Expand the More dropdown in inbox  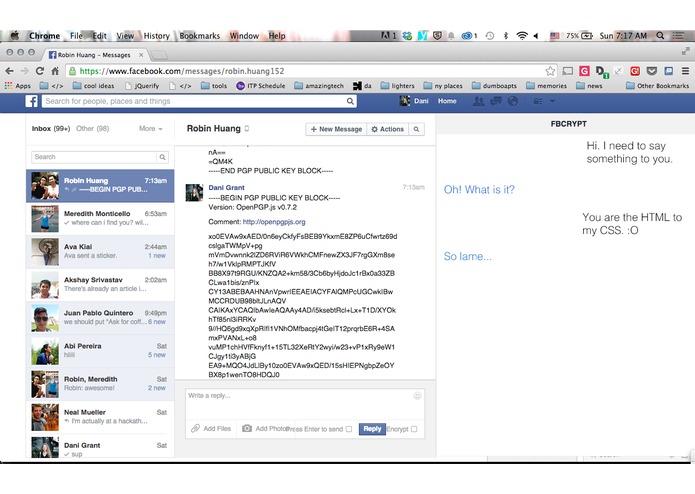[151, 128]
